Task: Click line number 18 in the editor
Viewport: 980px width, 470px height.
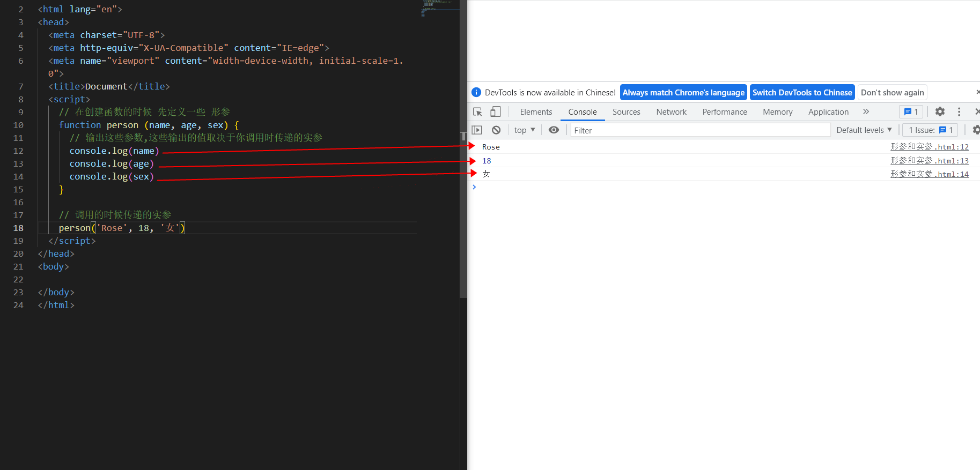Action: tap(18, 228)
